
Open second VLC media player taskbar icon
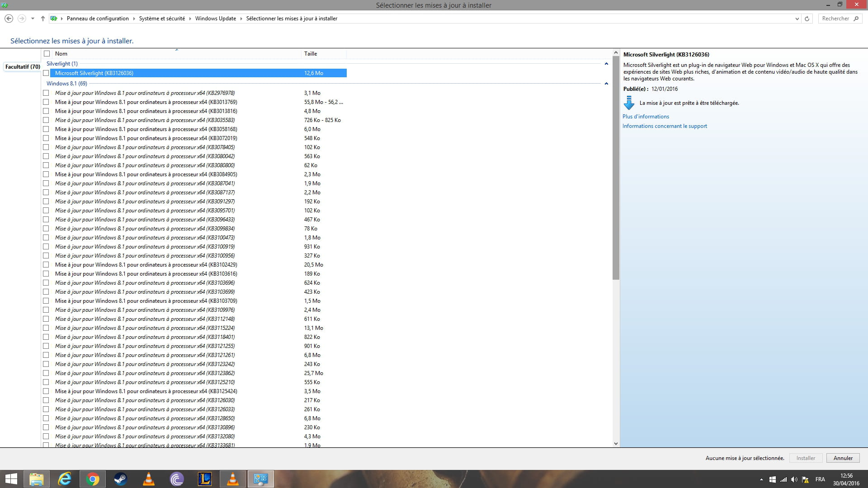232,479
